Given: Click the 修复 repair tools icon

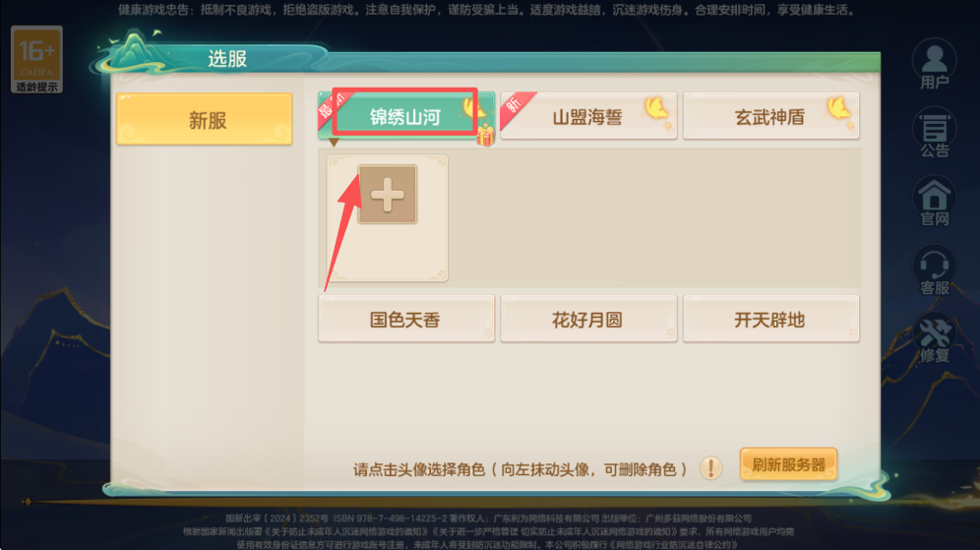Looking at the screenshot, I should [x=934, y=338].
